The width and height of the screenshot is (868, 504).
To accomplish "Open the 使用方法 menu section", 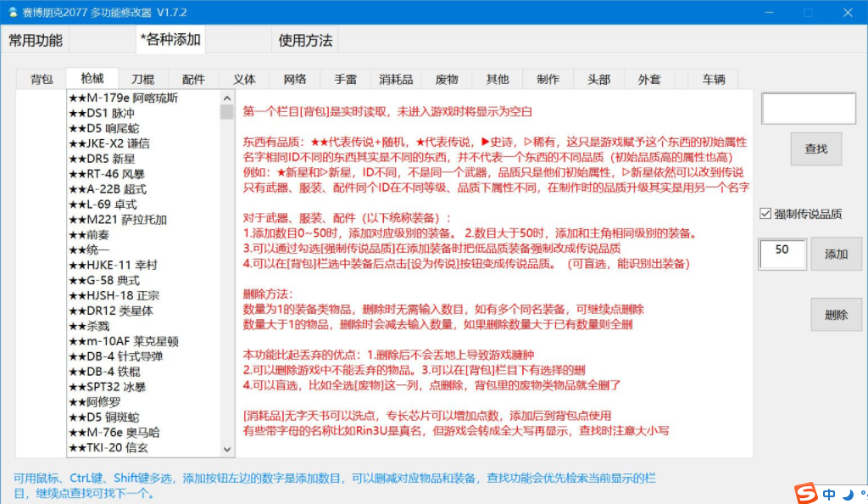I will tap(306, 40).
